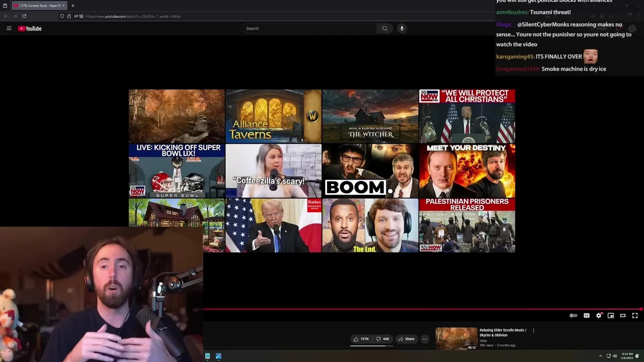The width and height of the screenshot is (644, 362).
Task: Open more actions three-dot button
Action: point(425,339)
